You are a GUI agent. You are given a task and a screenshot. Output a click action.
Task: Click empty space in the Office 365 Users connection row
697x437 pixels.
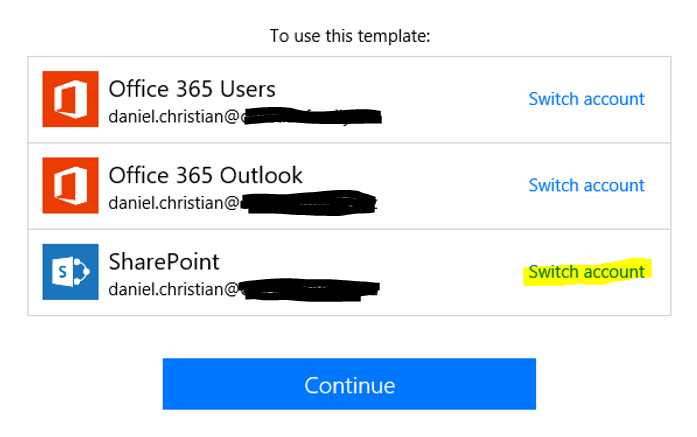(453, 99)
